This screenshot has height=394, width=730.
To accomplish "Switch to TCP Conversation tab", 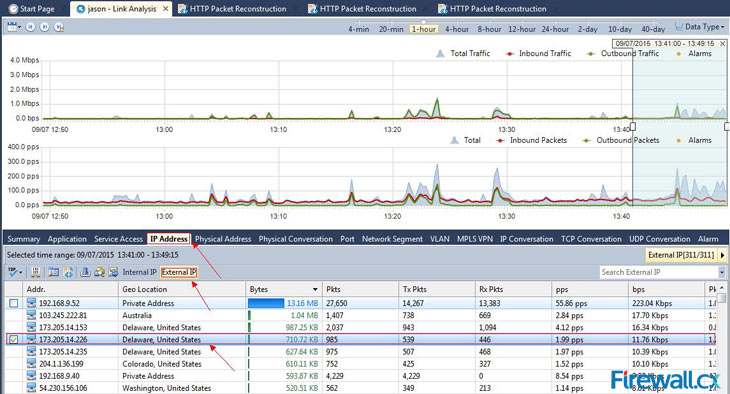I will click(591, 239).
